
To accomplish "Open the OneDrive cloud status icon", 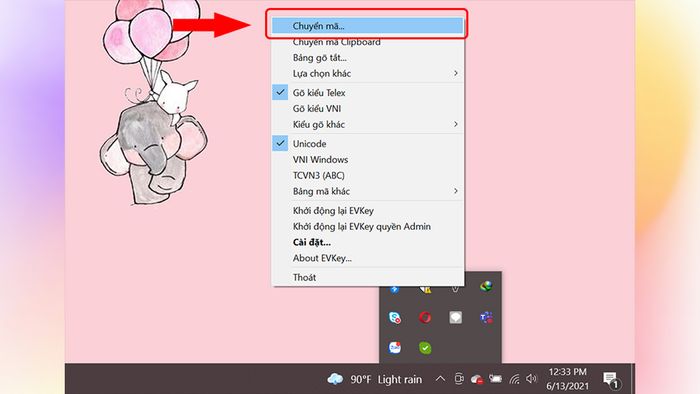I will click(477, 379).
